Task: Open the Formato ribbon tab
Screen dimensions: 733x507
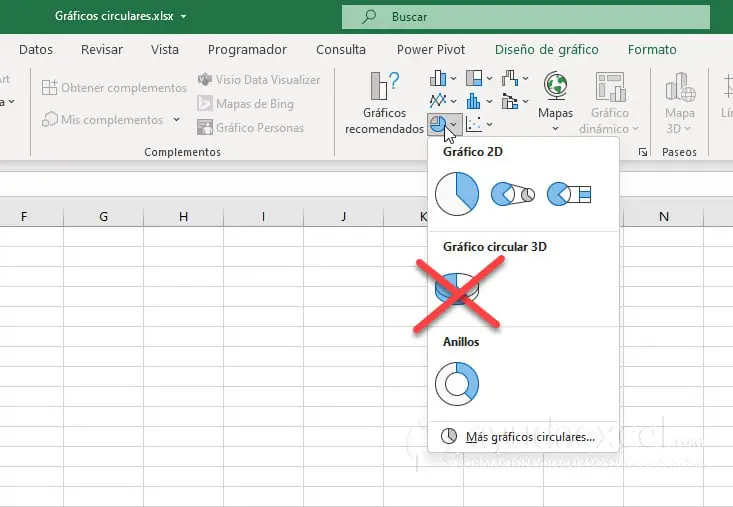Action: [x=652, y=49]
